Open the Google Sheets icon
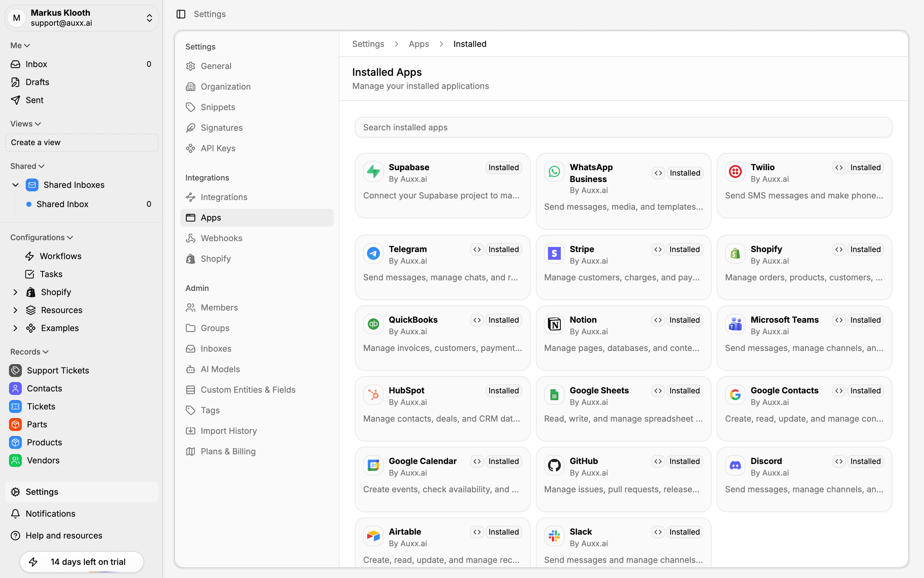Viewport: 924px width, 578px height. point(554,395)
